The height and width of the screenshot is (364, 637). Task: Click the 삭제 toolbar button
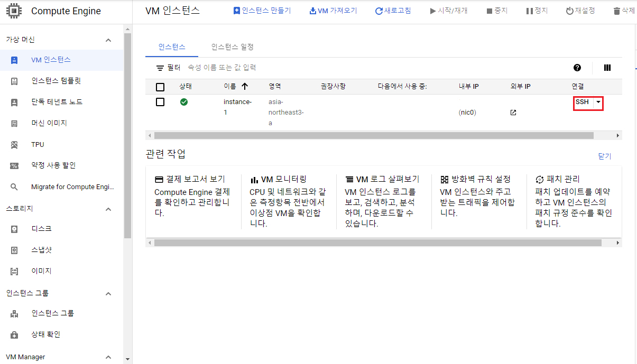click(624, 11)
